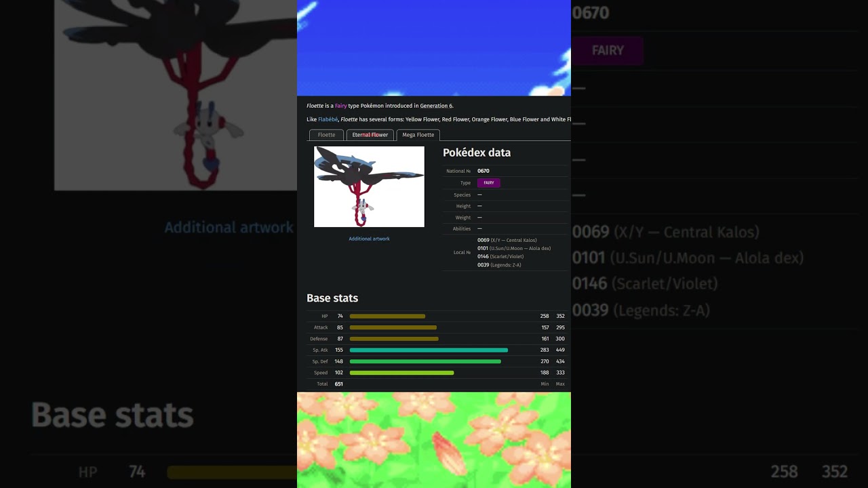Click the Total stat value 651

click(x=339, y=384)
